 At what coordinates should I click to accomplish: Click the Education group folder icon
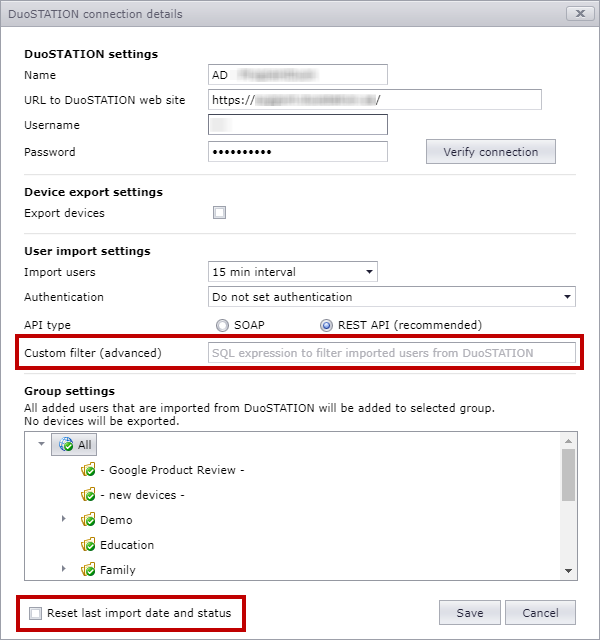(x=88, y=545)
